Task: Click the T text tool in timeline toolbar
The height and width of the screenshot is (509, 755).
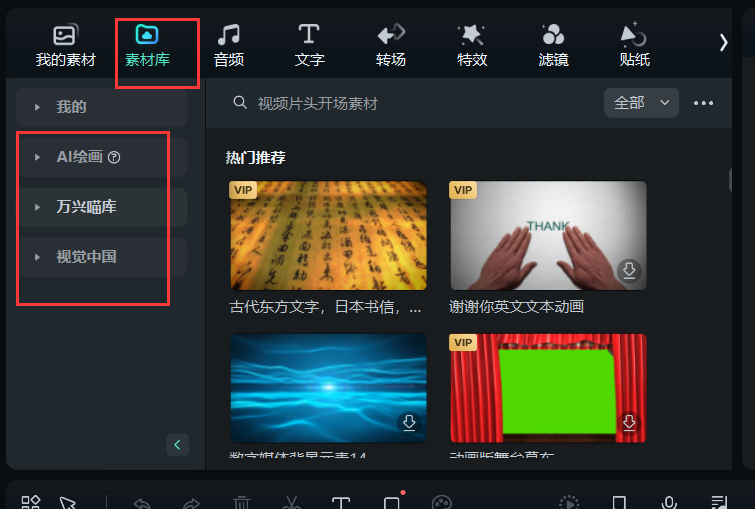Action: coord(341,502)
